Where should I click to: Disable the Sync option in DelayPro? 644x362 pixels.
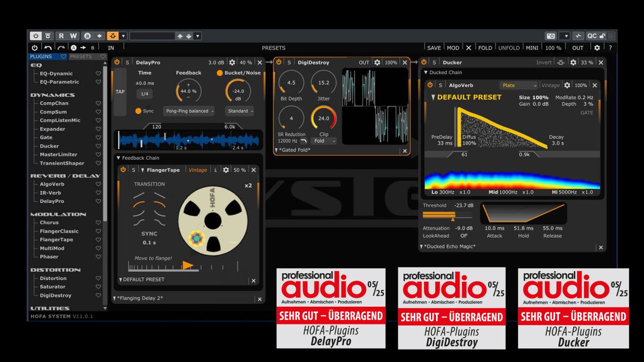tap(138, 111)
